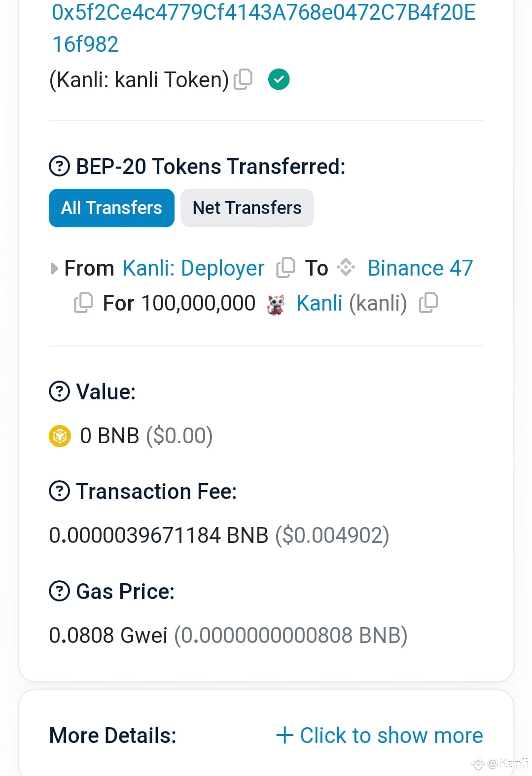Image resolution: width=532 pixels, height=776 pixels.
Task: Click the green verified checkmark badge
Action: click(x=279, y=79)
